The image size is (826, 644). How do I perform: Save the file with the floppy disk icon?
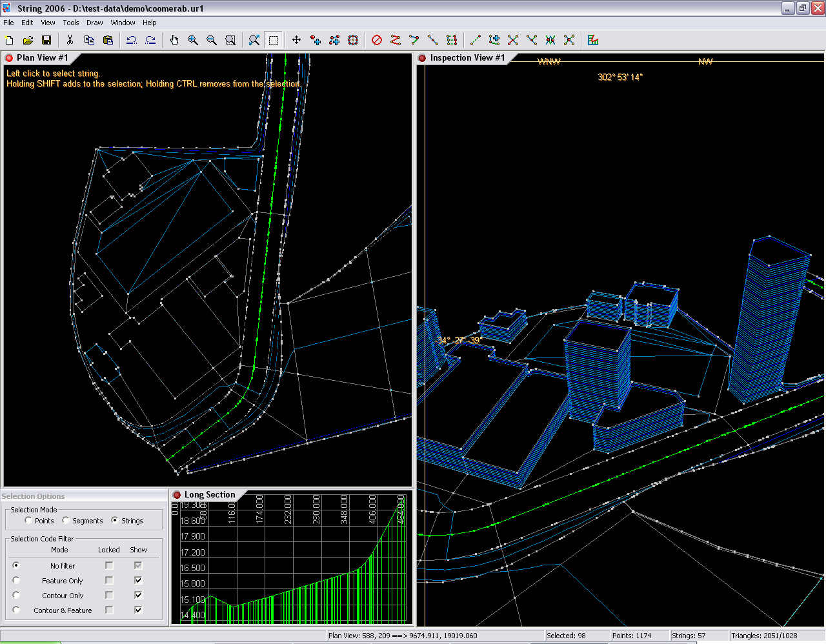point(46,40)
